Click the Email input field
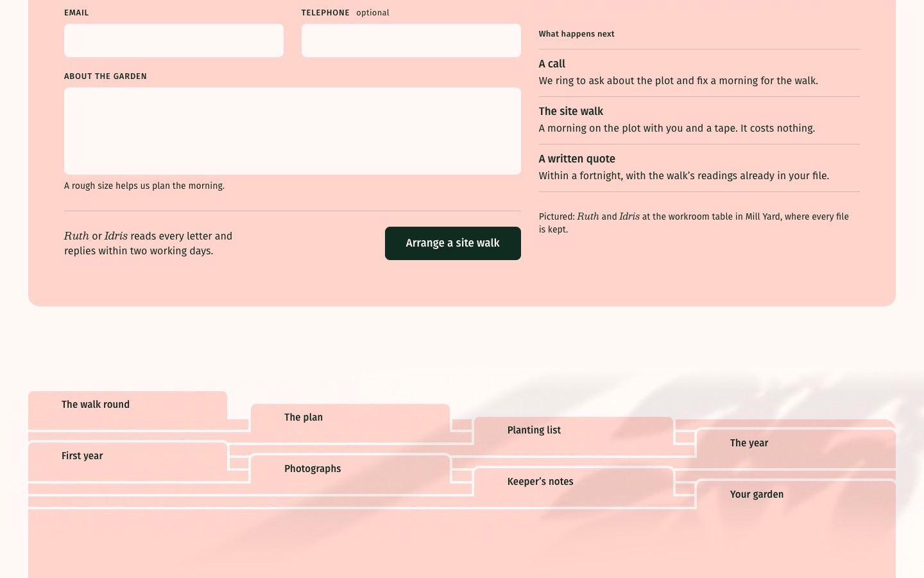Viewport: 924px width, 578px height. [174, 40]
